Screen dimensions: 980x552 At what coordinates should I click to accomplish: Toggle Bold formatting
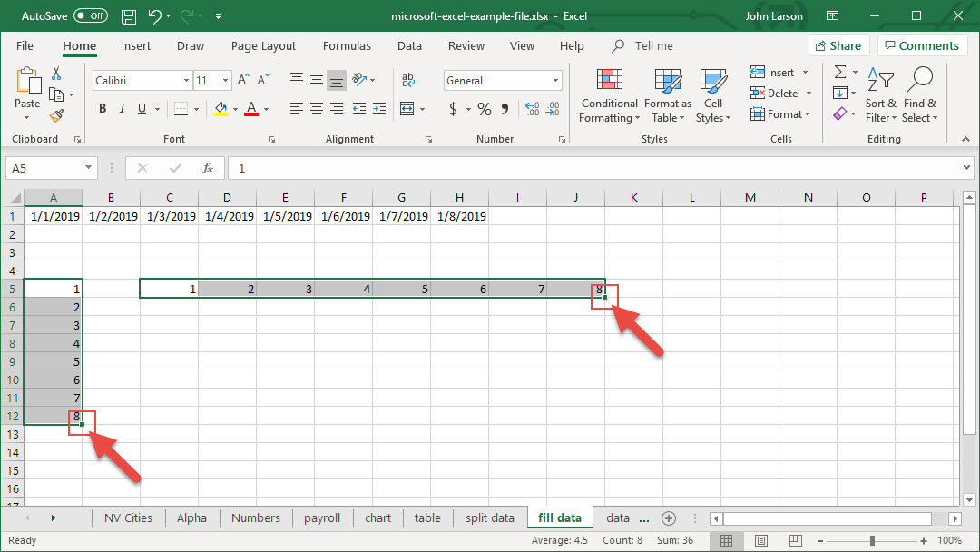[103, 109]
